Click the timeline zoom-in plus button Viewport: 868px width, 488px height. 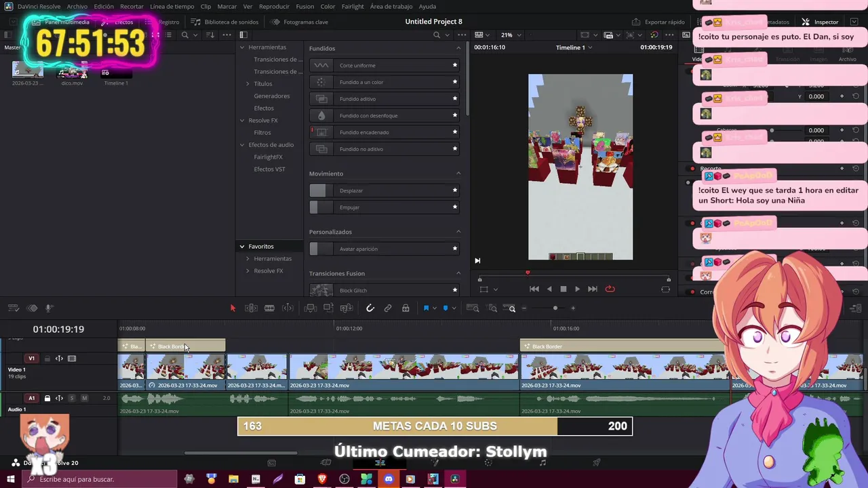coord(573,308)
